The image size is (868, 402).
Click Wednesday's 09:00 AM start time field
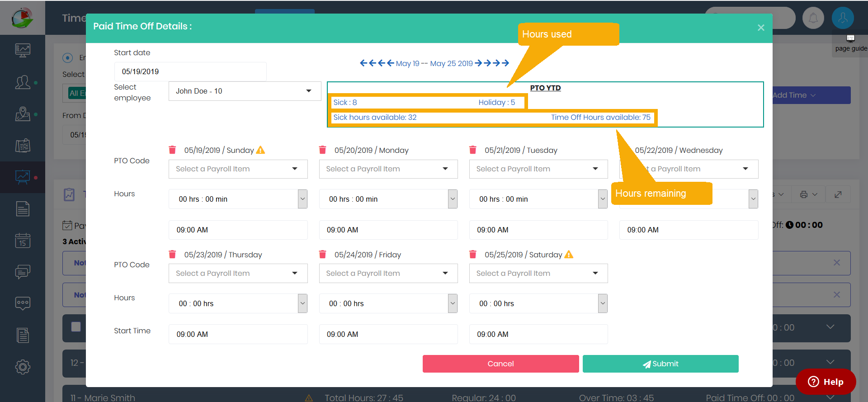point(689,230)
